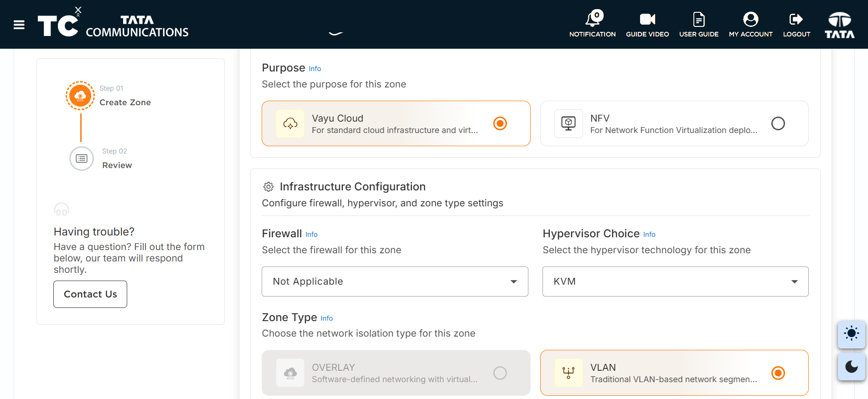Open the Firewall dropdown showing Not Applicable
868x399 pixels.
tap(395, 281)
